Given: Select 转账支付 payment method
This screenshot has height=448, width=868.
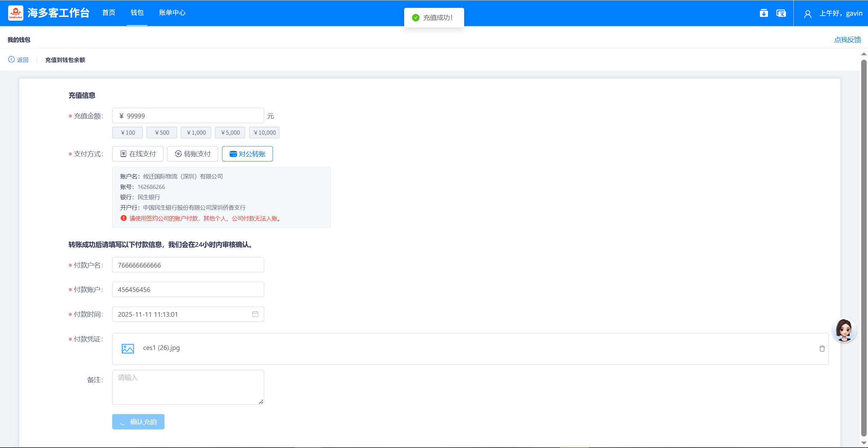Looking at the screenshot, I should [x=193, y=154].
